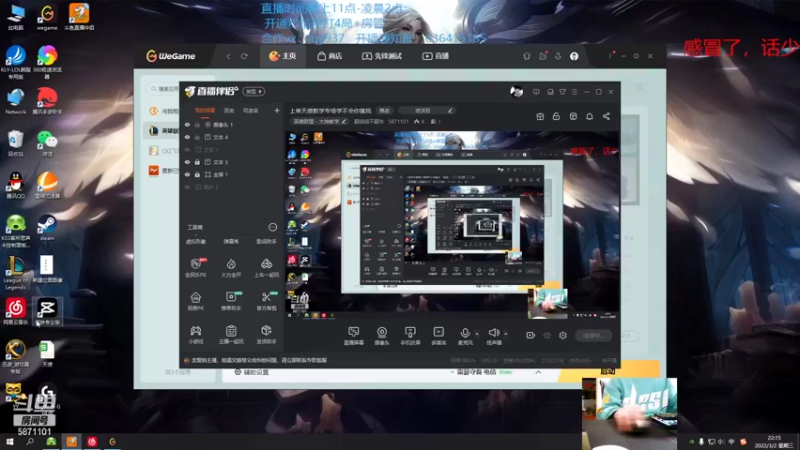Add a 直播屏幕 screen capture source
The image size is (800, 450).
click(x=354, y=336)
